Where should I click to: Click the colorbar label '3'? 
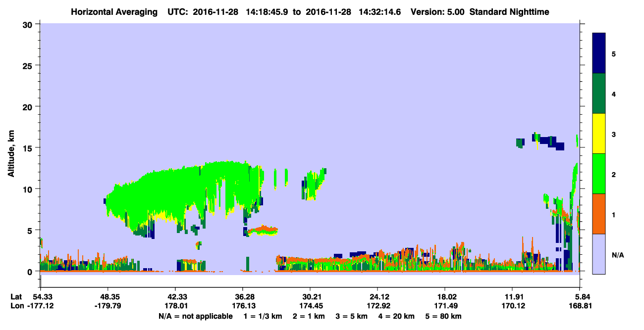614,134
